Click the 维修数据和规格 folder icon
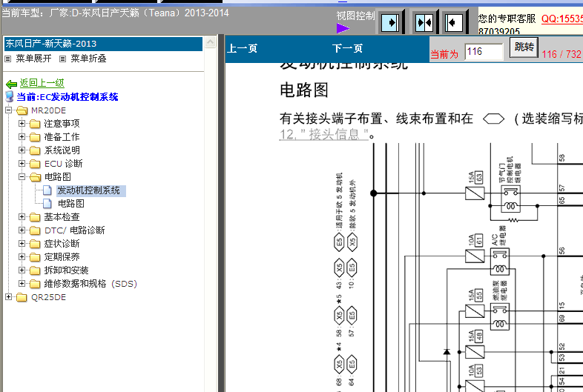This screenshot has width=583, height=392. pyautogui.click(x=35, y=284)
